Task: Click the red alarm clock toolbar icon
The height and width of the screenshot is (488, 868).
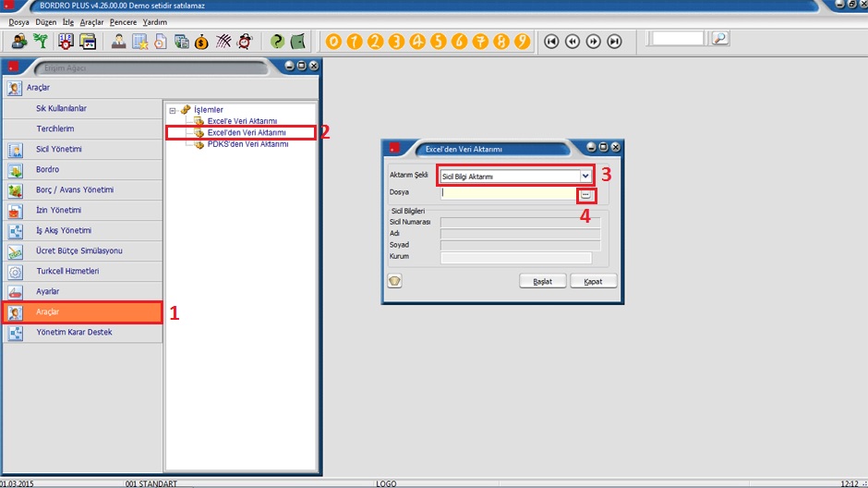Action: point(245,42)
